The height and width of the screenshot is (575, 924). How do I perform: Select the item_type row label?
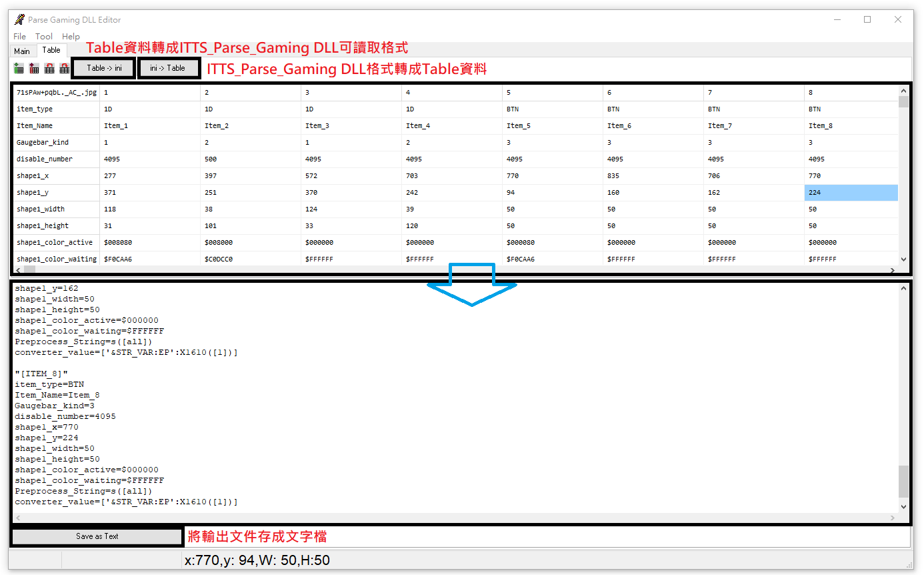[57, 109]
